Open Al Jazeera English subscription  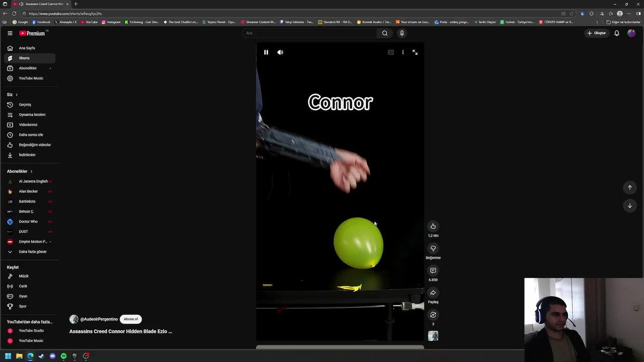point(30,182)
